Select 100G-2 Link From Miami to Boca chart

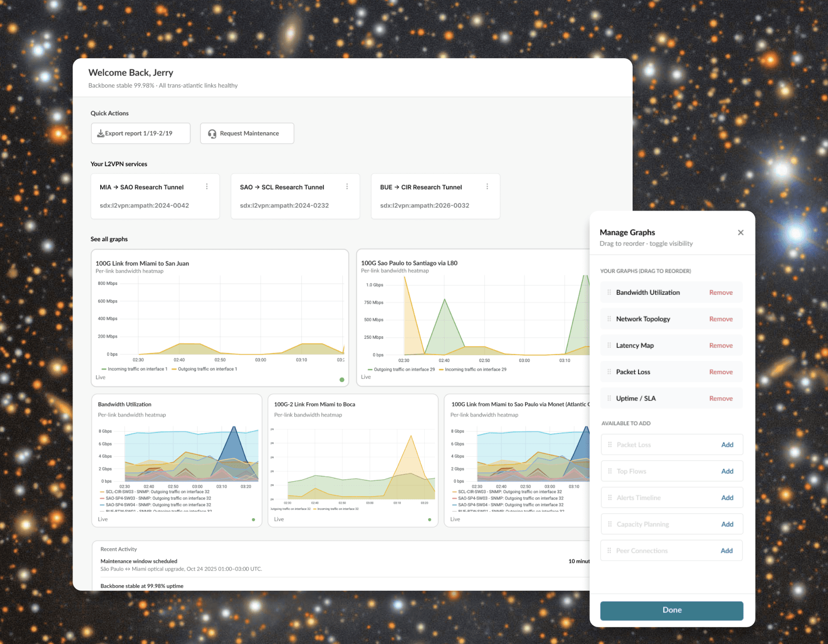point(353,461)
